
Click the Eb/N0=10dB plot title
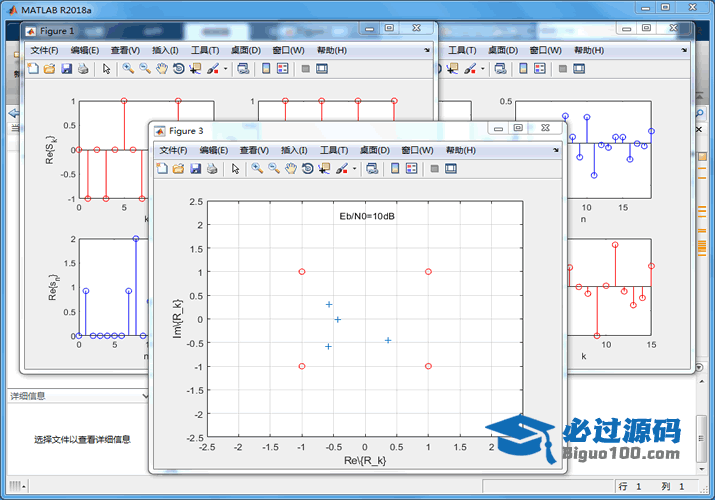point(367,216)
